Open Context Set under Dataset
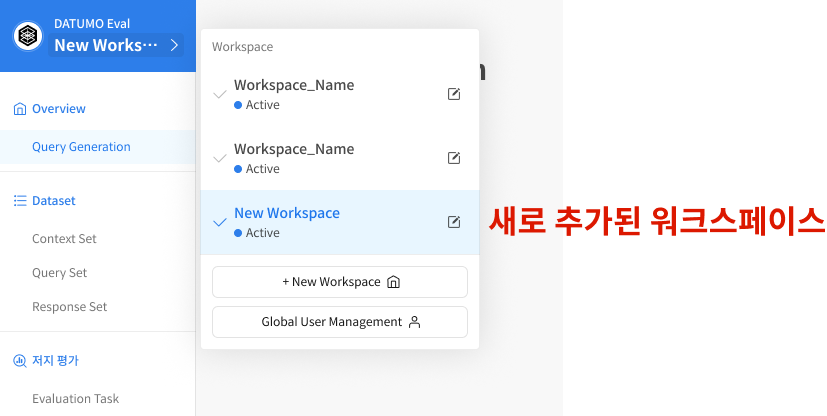This screenshot has width=827, height=416. 64,239
